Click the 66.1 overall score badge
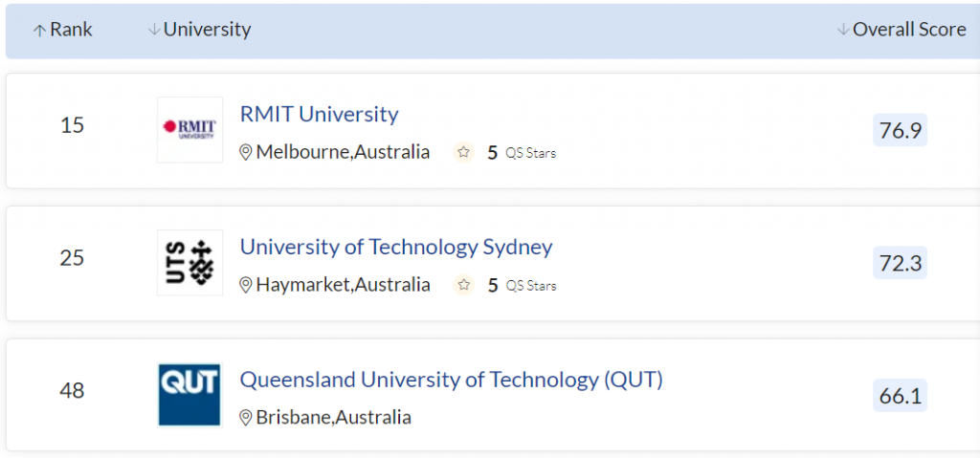This screenshot has height=458, width=980. tap(900, 395)
